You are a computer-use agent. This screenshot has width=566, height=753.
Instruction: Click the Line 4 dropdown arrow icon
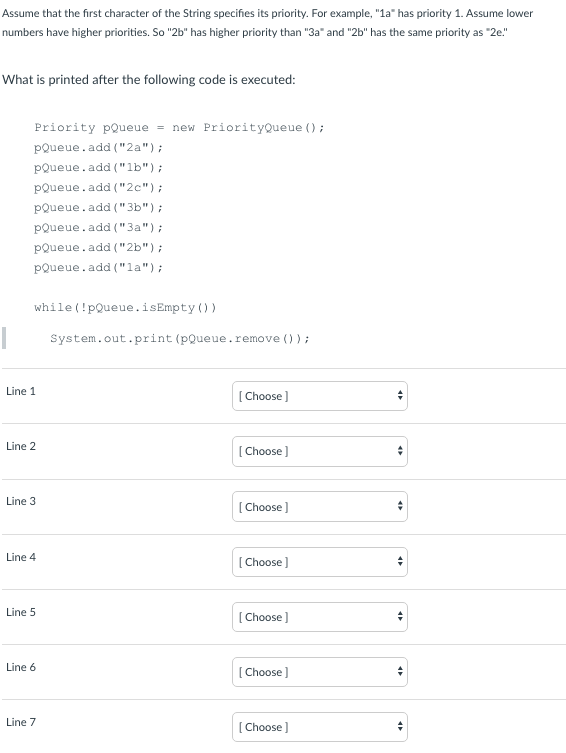(399, 562)
